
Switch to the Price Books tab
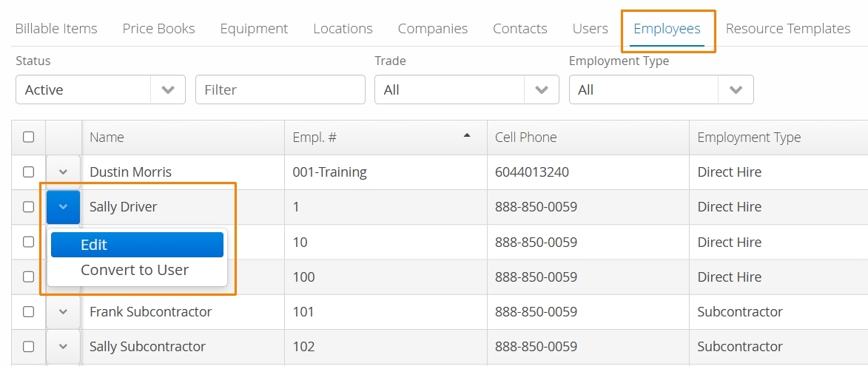(x=158, y=29)
